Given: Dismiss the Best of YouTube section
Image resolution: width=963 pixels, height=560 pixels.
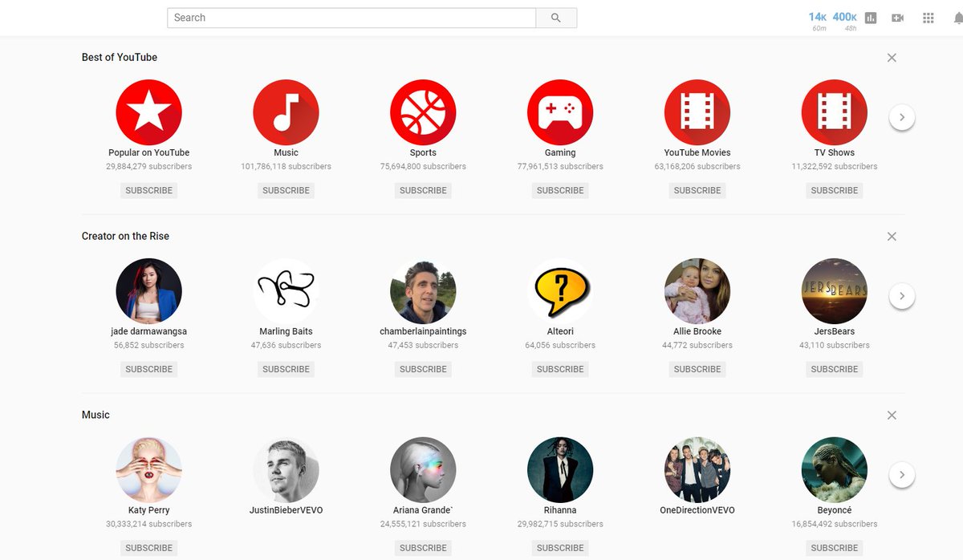Looking at the screenshot, I should tap(892, 58).
